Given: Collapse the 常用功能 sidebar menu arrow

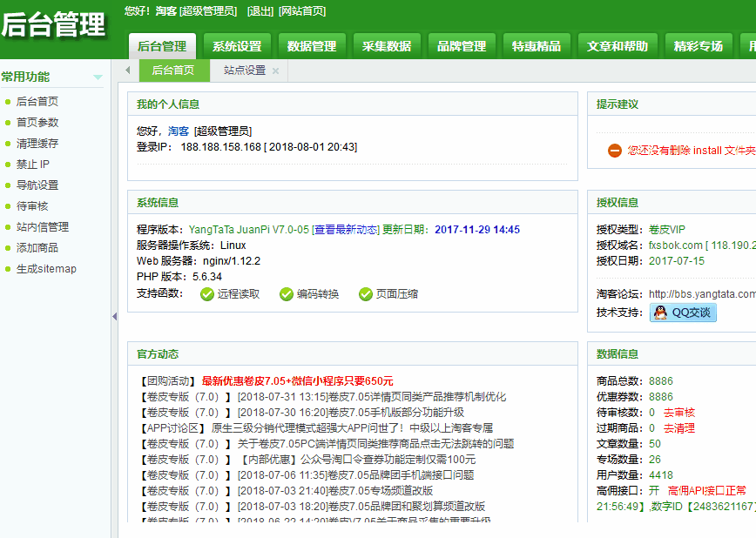Looking at the screenshot, I should pyautogui.click(x=98, y=77).
